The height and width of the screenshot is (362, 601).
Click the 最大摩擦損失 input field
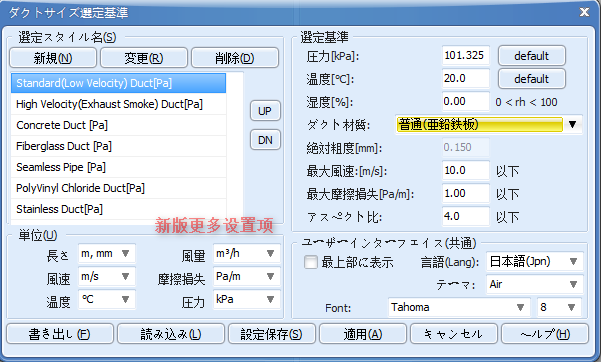[466, 194]
